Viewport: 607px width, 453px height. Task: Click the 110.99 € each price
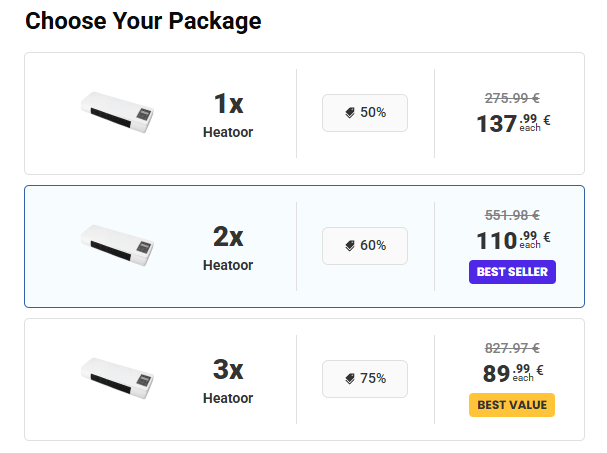(512, 240)
